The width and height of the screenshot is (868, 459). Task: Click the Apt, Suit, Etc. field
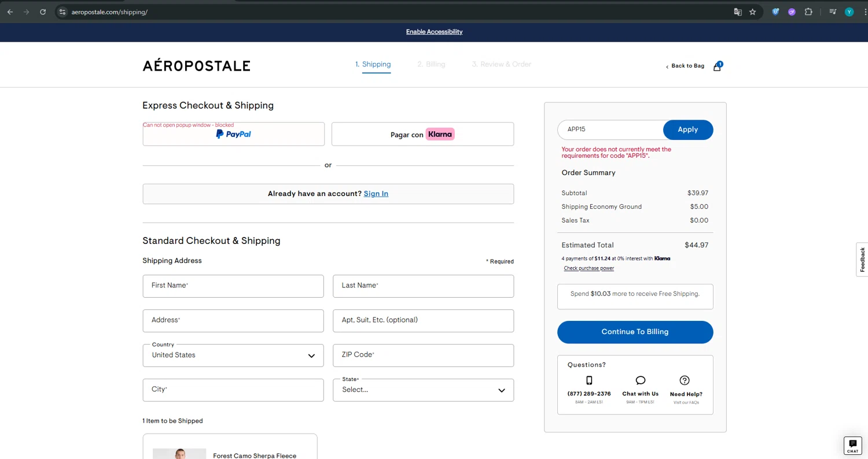point(424,321)
